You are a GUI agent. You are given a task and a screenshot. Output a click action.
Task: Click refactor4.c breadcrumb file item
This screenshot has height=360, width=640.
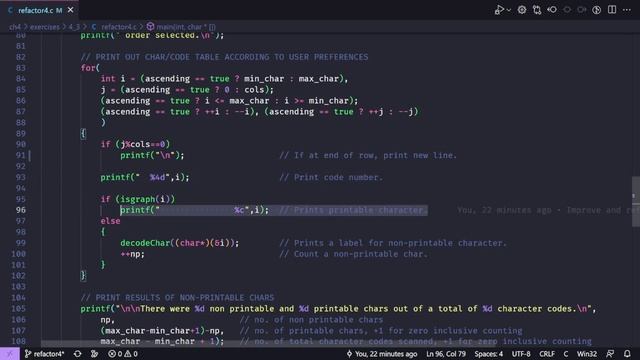pos(114,27)
